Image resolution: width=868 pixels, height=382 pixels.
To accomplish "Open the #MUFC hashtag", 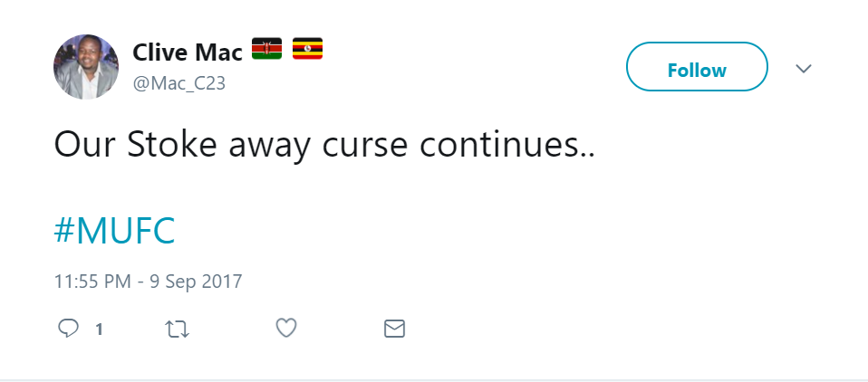I will (x=114, y=232).
